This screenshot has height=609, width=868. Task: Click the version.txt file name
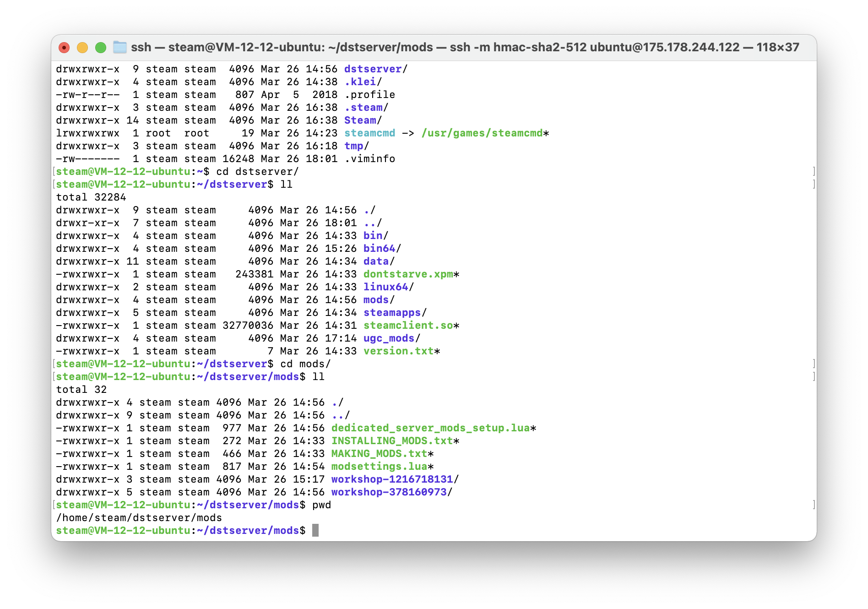click(x=398, y=351)
